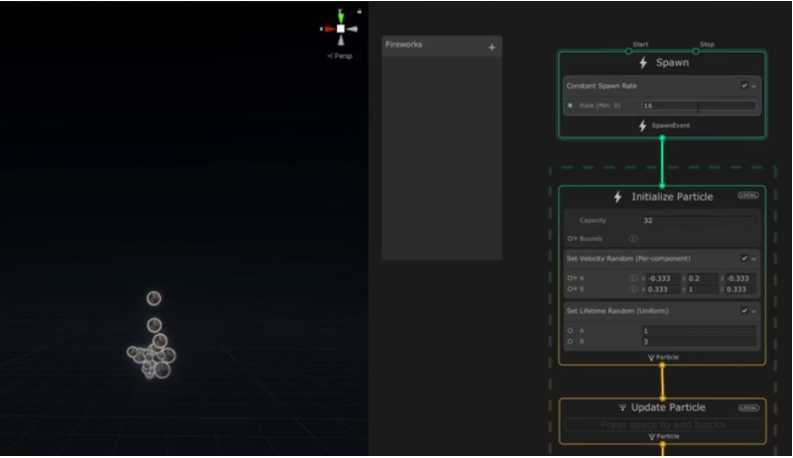Click velocity A x field showing -0.333
793x458 pixels.
(664, 279)
